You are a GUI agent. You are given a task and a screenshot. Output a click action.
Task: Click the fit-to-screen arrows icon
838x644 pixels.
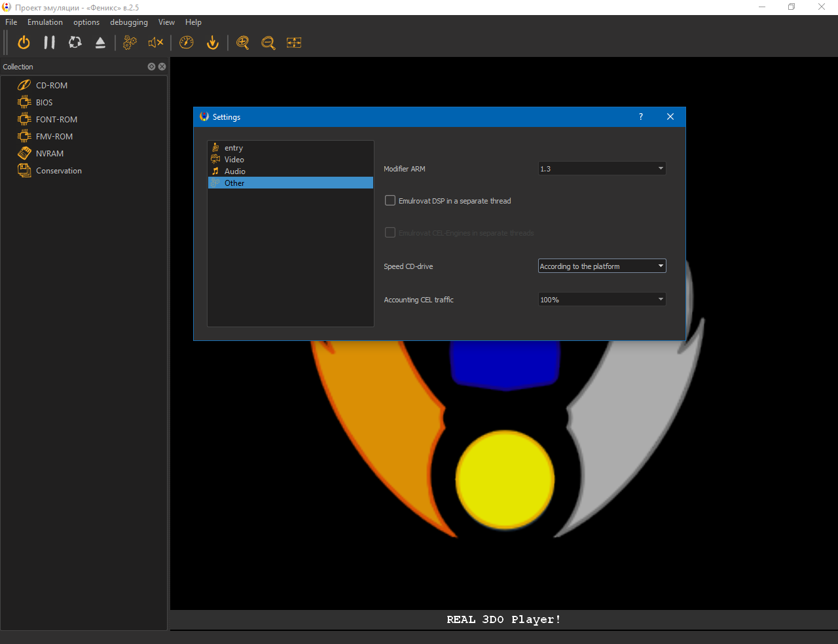click(294, 43)
